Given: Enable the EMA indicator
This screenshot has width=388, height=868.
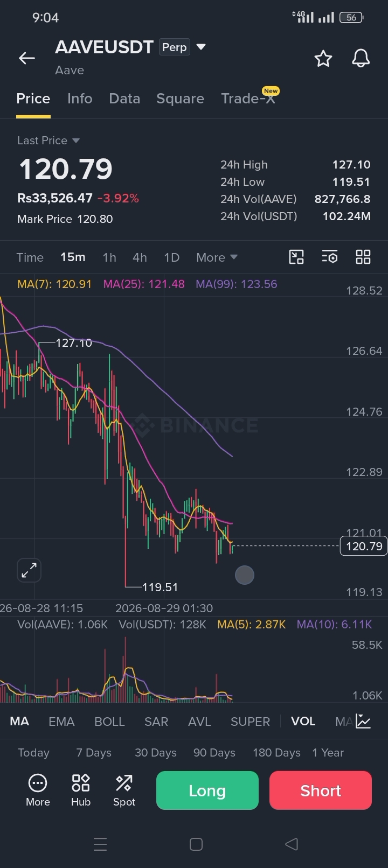Looking at the screenshot, I should pyautogui.click(x=61, y=722).
